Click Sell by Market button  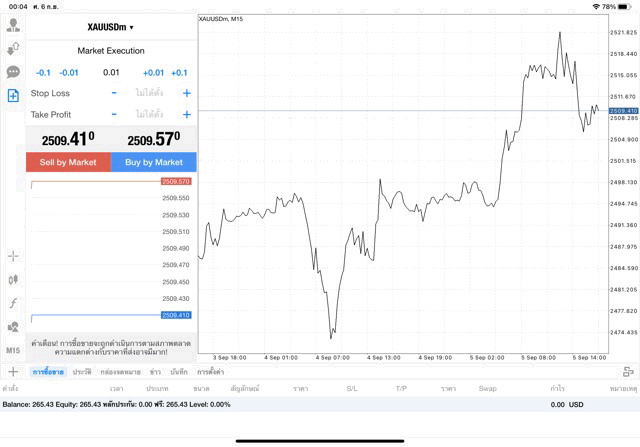pyautogui.click(x=68, y=162)
